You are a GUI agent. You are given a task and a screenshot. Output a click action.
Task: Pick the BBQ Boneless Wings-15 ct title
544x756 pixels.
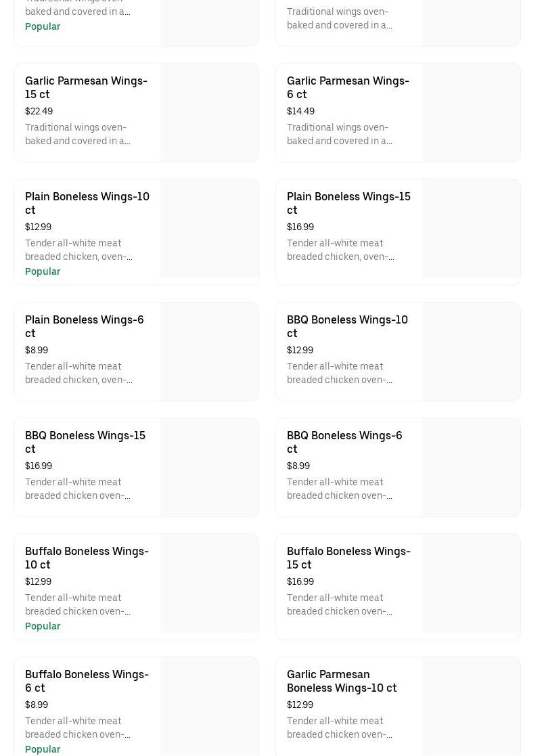[x=85, y=442]
